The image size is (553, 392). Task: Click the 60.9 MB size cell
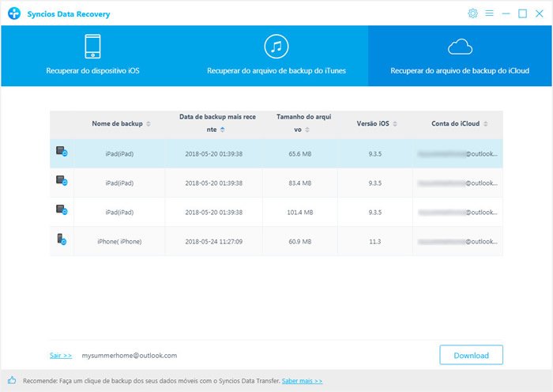(299, 242)
